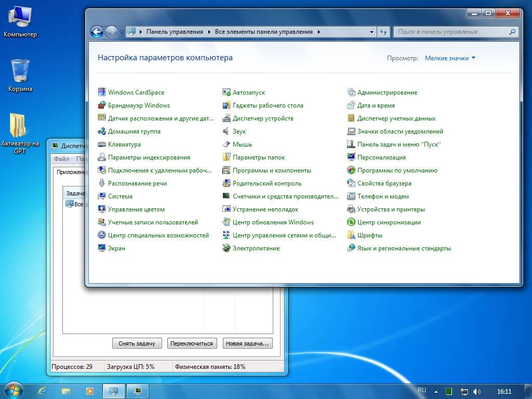Viewport: 532px width, 399px height.
Task: Open the Windows CardSpace icon
Action: pyautogui.click(x=101, y=92)
